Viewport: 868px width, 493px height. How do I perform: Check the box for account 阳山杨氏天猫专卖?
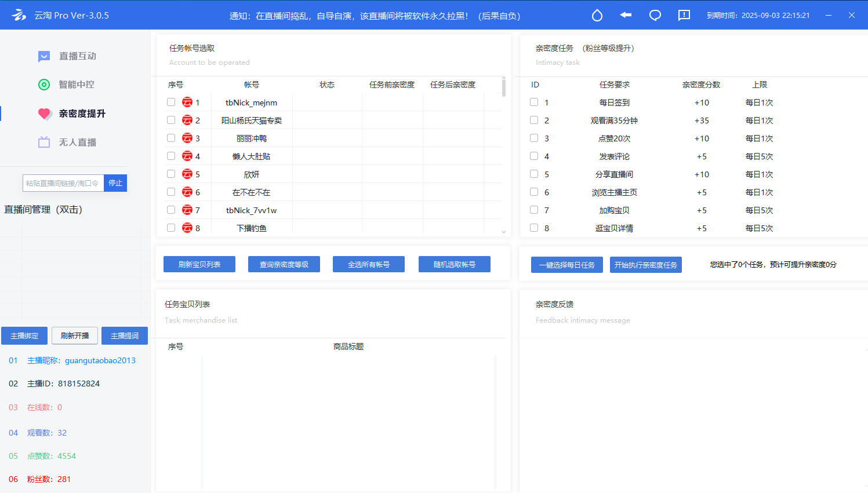coord(171,120)
